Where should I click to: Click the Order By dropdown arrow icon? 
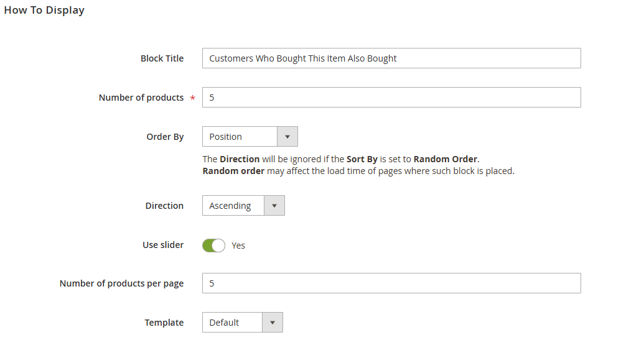click(x=287, y=137)
